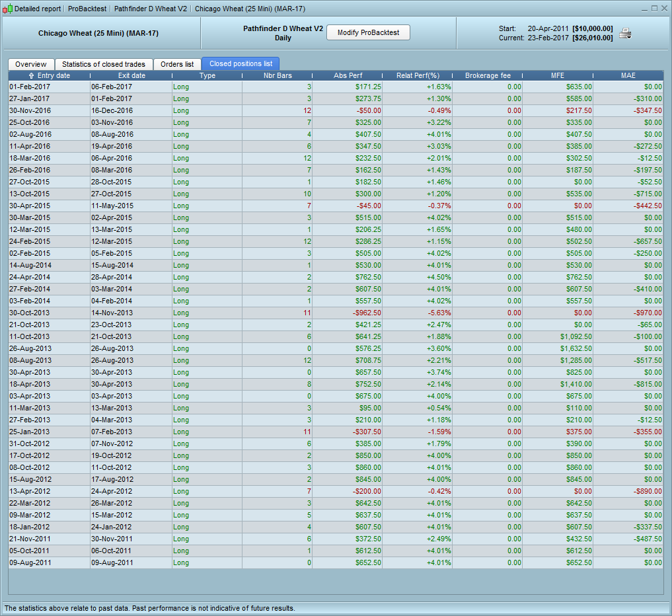Select entry date 25-Oct-2016 row

coord(336,122)
